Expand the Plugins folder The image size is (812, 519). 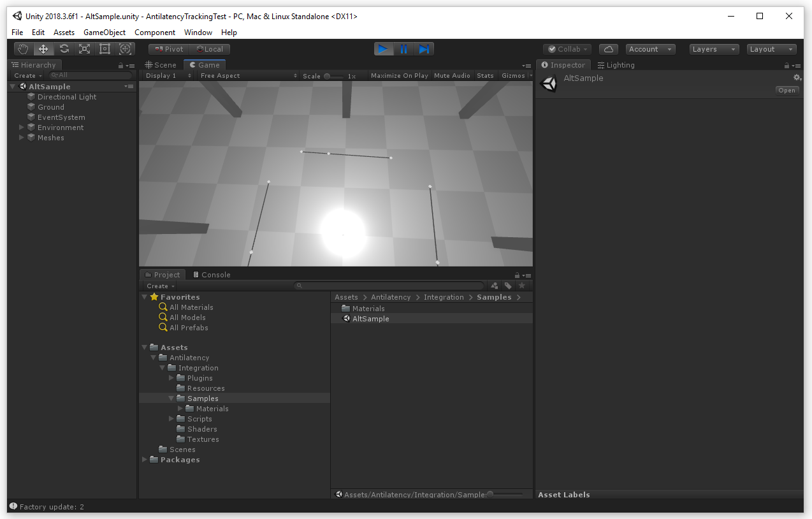point(171,378)
